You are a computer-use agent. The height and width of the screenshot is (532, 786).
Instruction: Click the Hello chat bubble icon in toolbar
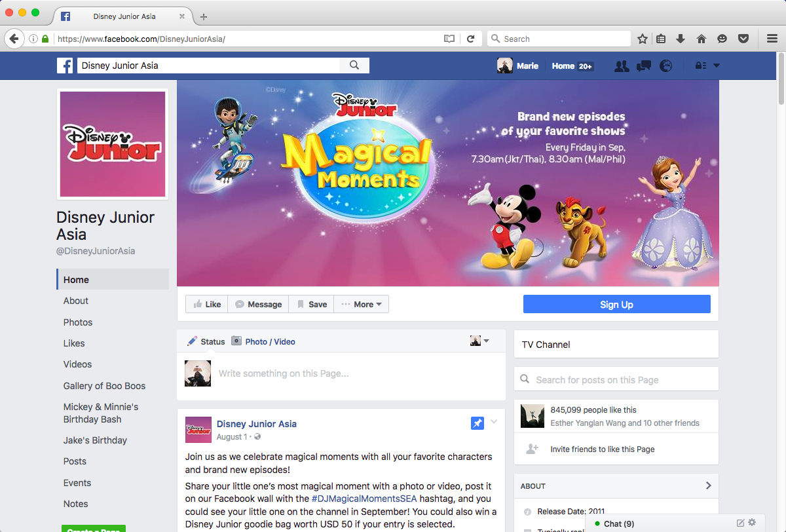coord(722,39)
